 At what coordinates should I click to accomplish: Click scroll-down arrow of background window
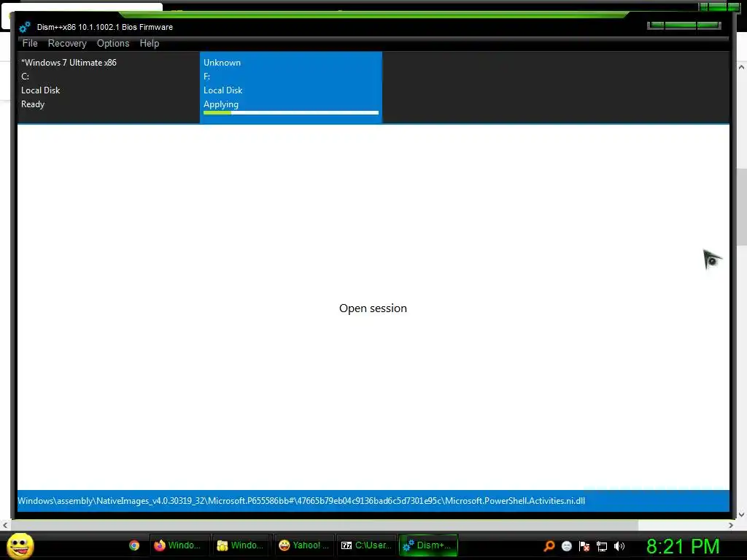click(741, 514)
